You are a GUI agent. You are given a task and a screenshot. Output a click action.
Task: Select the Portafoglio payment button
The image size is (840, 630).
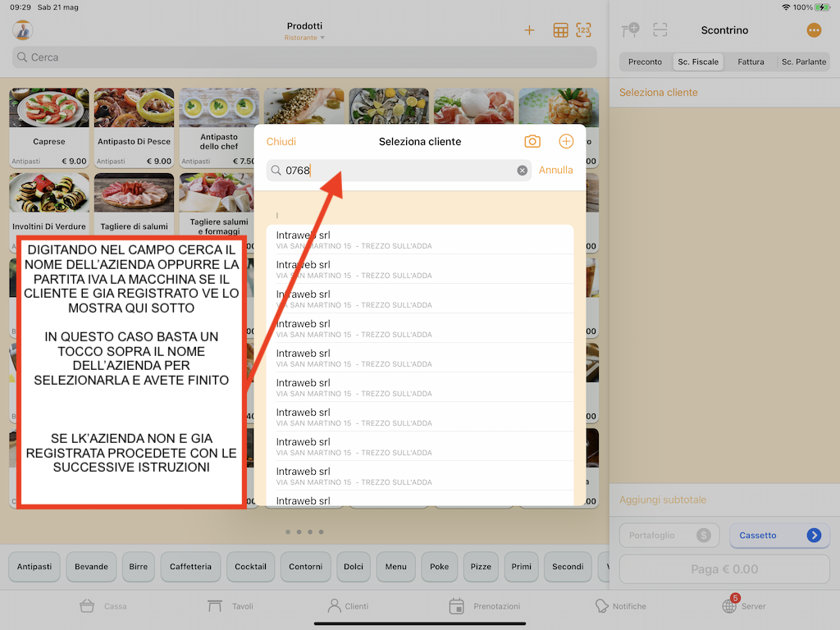click(x=669, y=535)
